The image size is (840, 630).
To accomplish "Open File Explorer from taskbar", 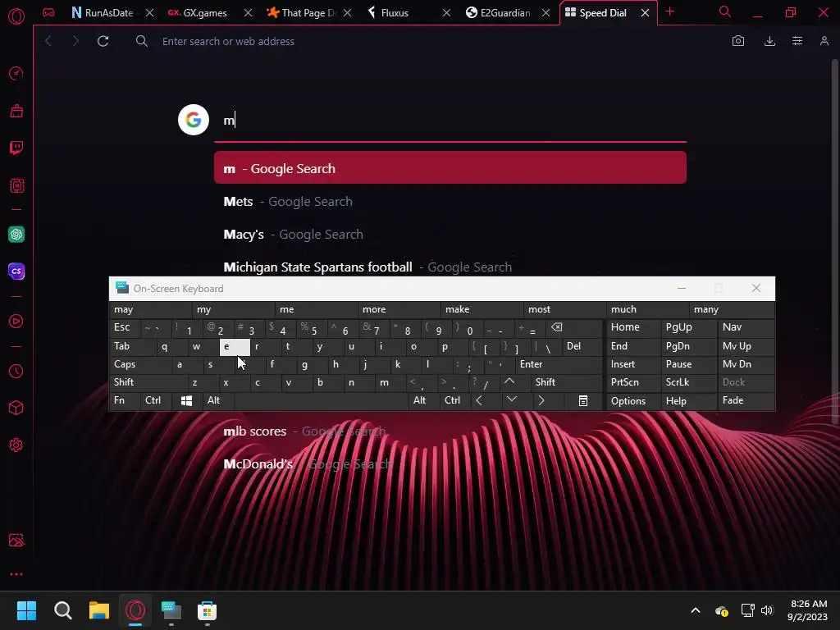I will [x=99, y=610].
